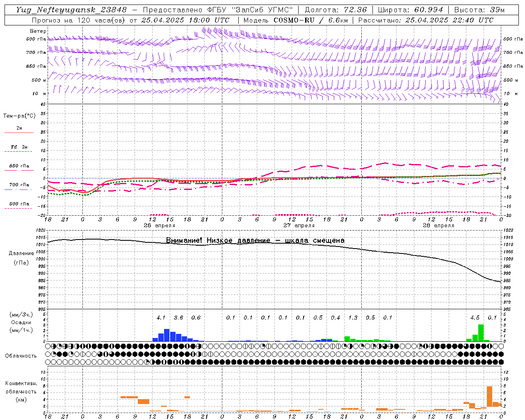
Task: Click the 1.3 precipitation total
Action: coord(353,318)
